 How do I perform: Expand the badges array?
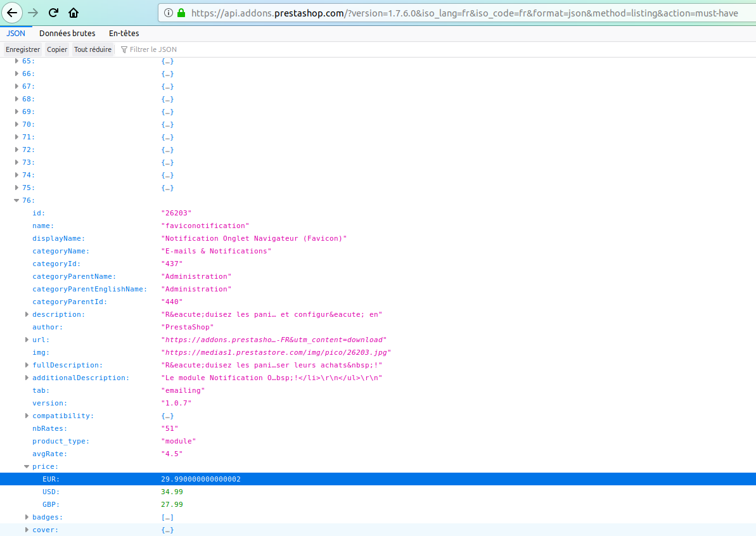[27, 517]
